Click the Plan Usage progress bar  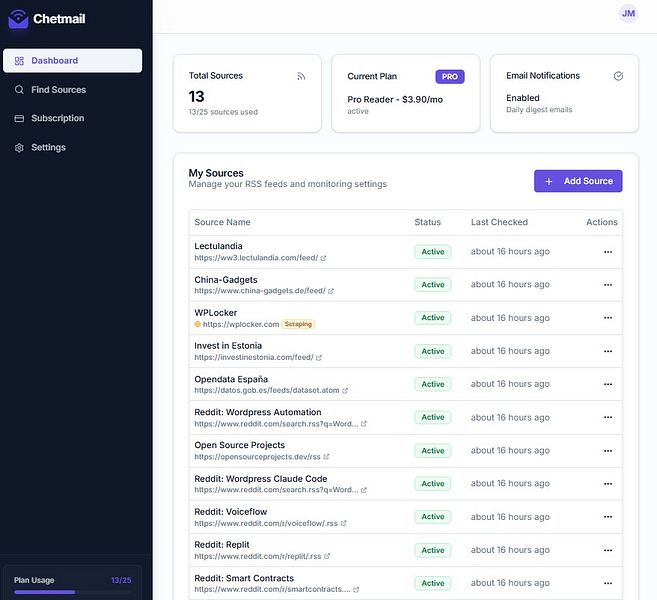click(x=72, y=592)
